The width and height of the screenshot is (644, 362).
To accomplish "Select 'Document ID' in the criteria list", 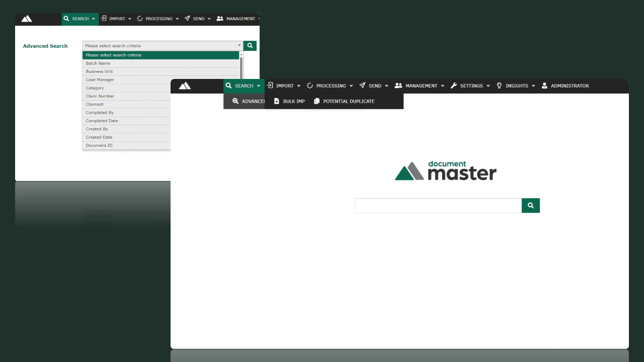I will pos(126,145).
